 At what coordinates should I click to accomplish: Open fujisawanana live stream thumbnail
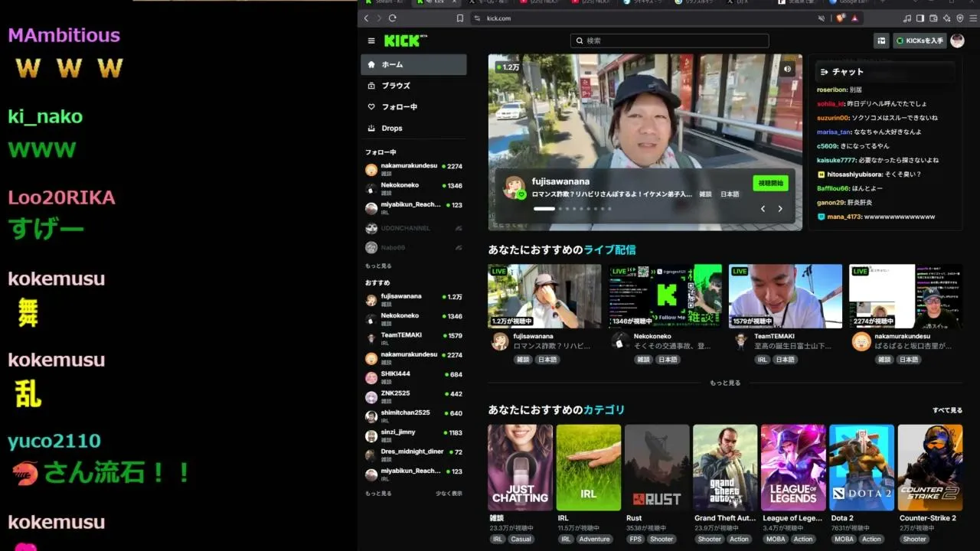coord(545,296)
